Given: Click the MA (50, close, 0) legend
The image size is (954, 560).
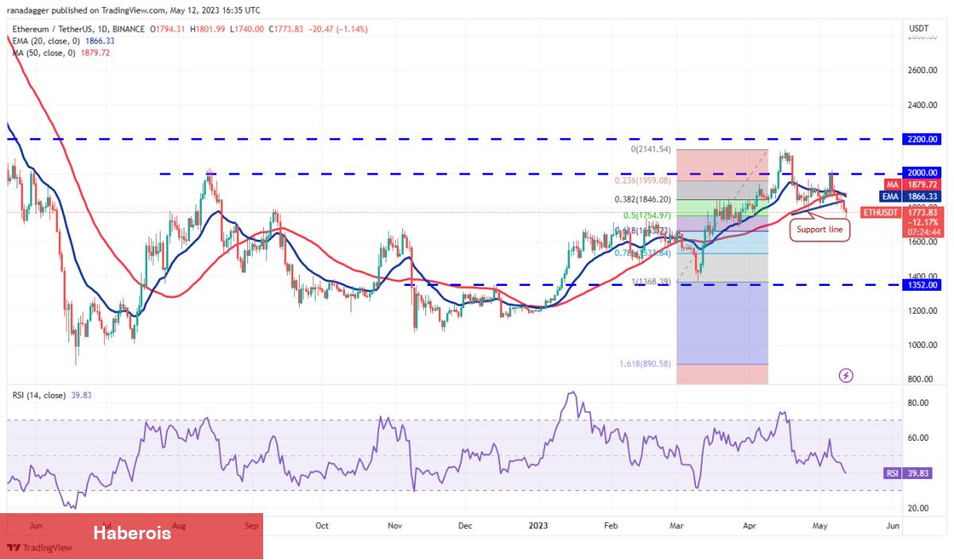Looking at the screenshot, I should [60, 52].
